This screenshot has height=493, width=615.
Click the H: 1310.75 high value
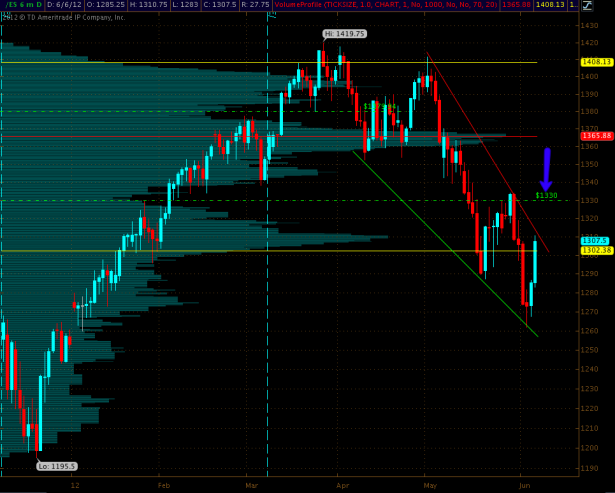[x=146, y=5]
